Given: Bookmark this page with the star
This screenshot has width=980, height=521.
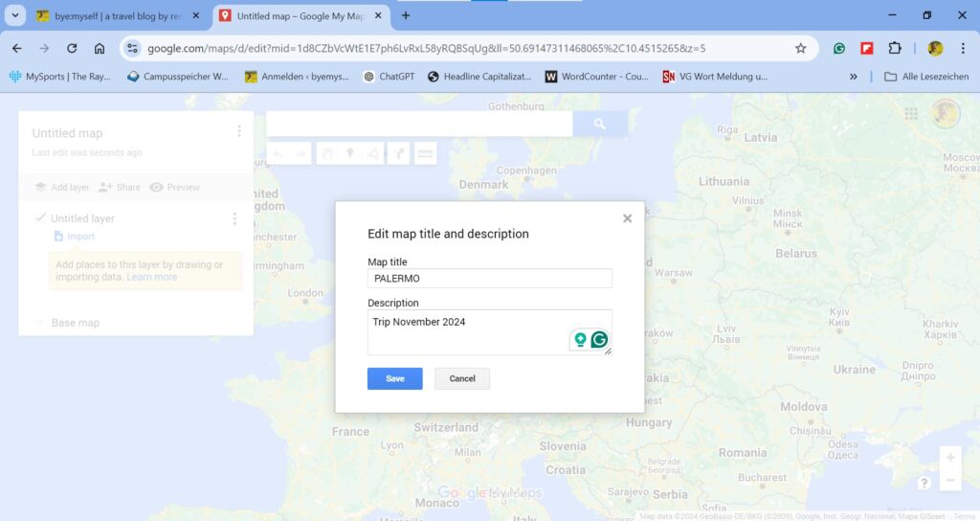Looking at the screenshot, I should pyautogui.click(x=801, y=48).
